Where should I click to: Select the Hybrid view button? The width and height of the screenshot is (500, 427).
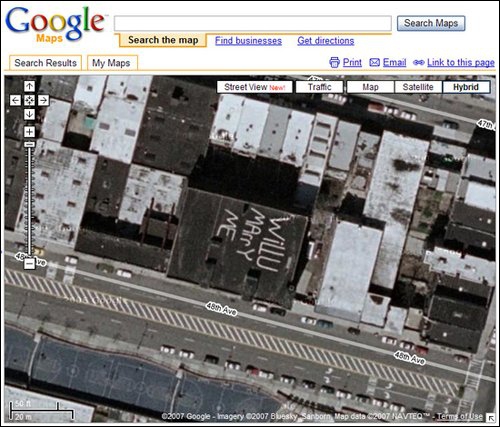(x=466, y=87)
